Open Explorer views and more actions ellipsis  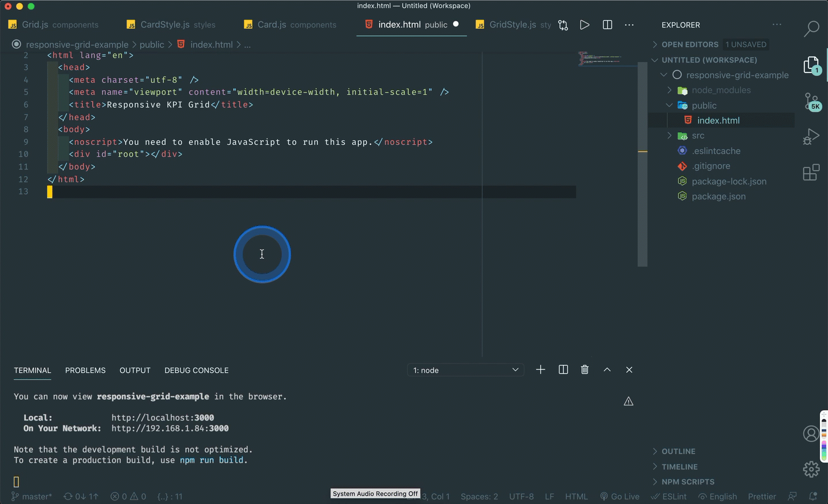777,25
